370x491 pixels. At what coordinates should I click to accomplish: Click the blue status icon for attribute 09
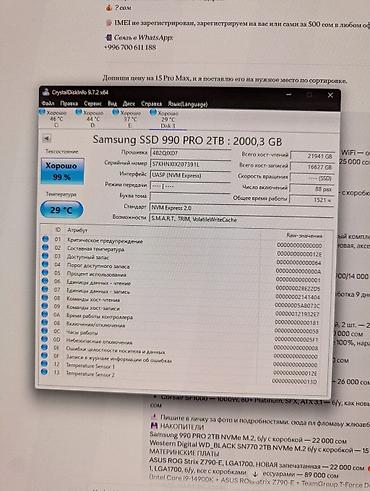45,306
